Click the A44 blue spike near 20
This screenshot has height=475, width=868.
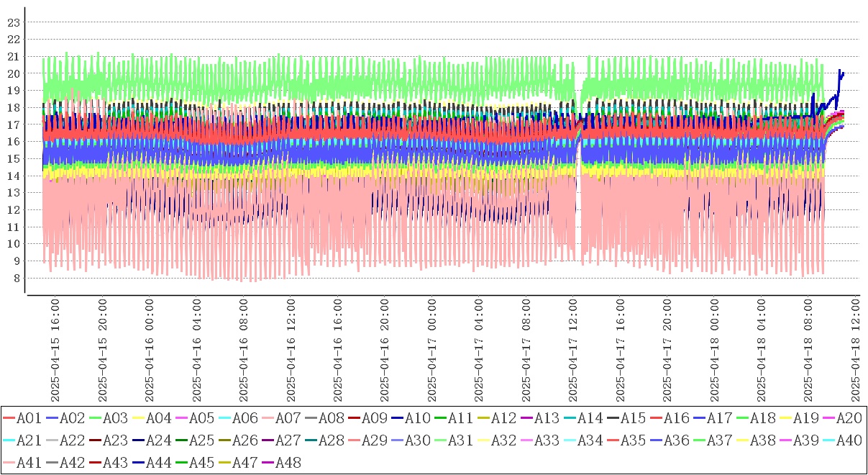(839, 71)
